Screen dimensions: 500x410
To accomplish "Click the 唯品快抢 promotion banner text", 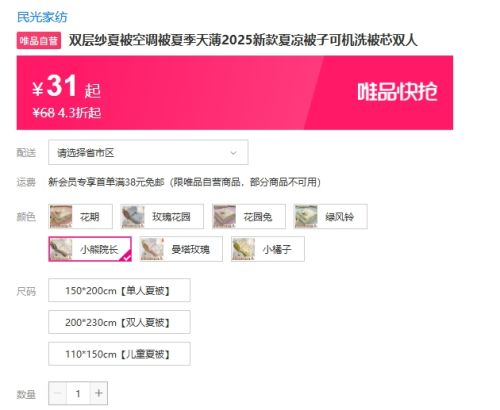I will tap(397, 92).
